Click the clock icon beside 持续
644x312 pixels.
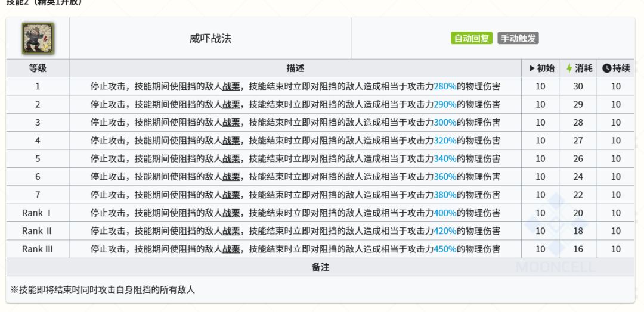coord(606,68)
